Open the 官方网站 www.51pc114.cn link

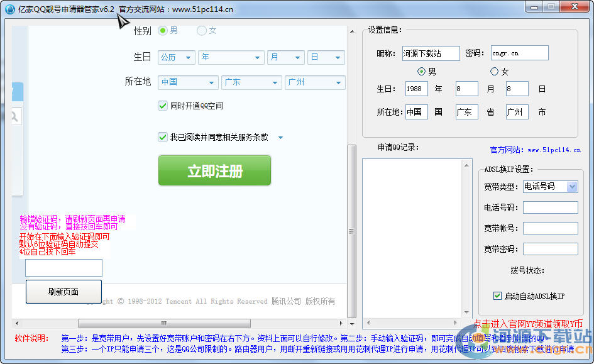535,150
